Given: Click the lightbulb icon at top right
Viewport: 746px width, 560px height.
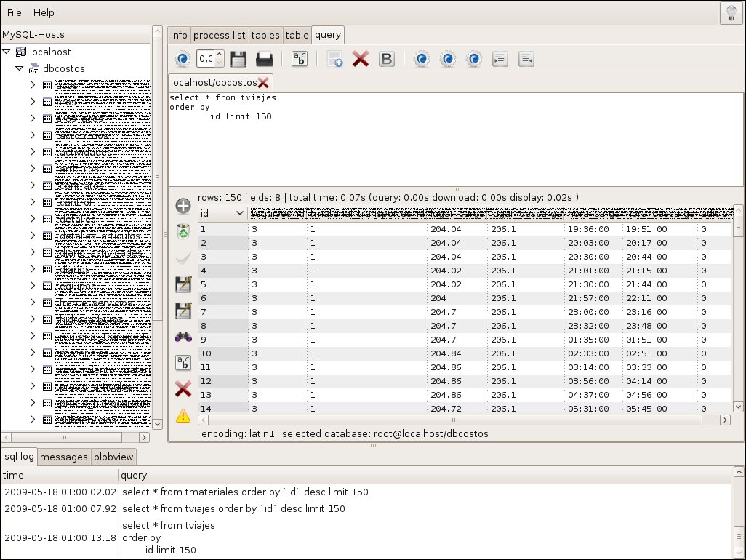Looking at the screenshot, I should click(731, 13).
